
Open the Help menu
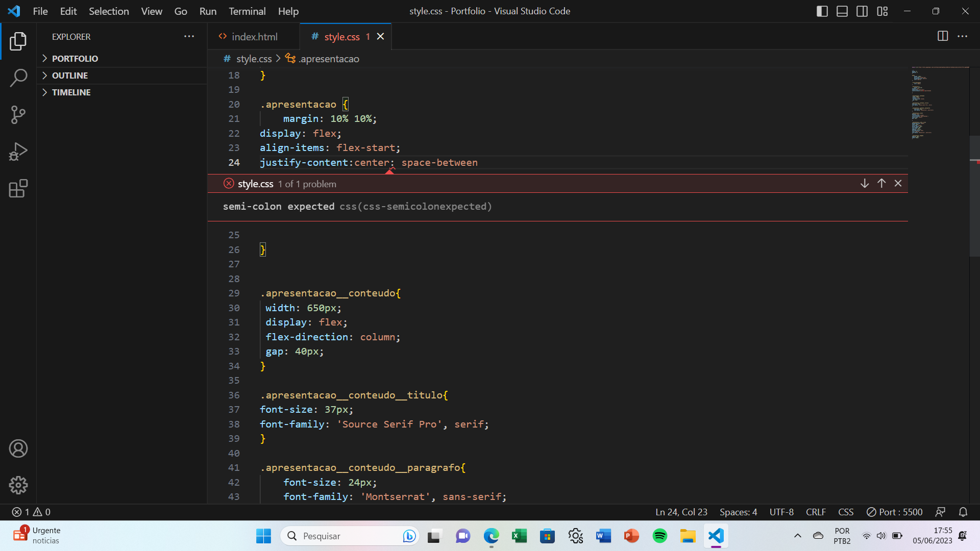click(288, 11)
